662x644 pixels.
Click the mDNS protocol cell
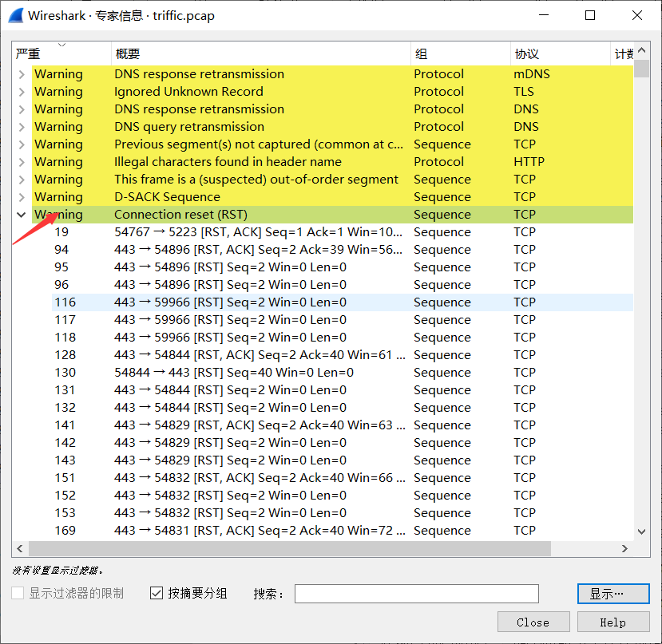(532, 74)
